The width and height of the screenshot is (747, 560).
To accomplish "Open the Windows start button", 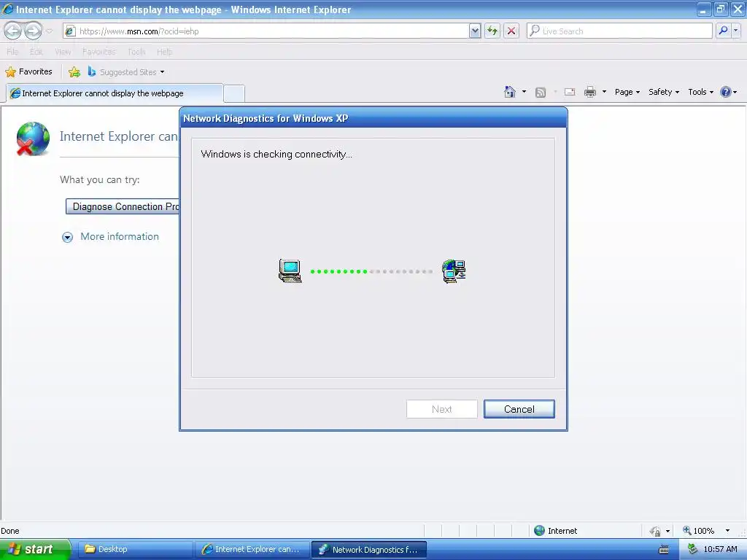I will (x=35, y=549).
